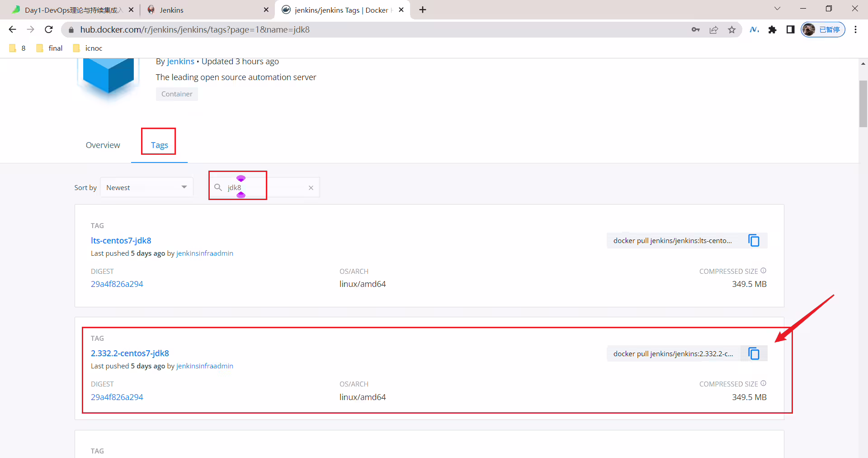This screenshot has width=868, height=458.
Task: Bookmark this page with the star icon
Action: (x=732, y=30)
